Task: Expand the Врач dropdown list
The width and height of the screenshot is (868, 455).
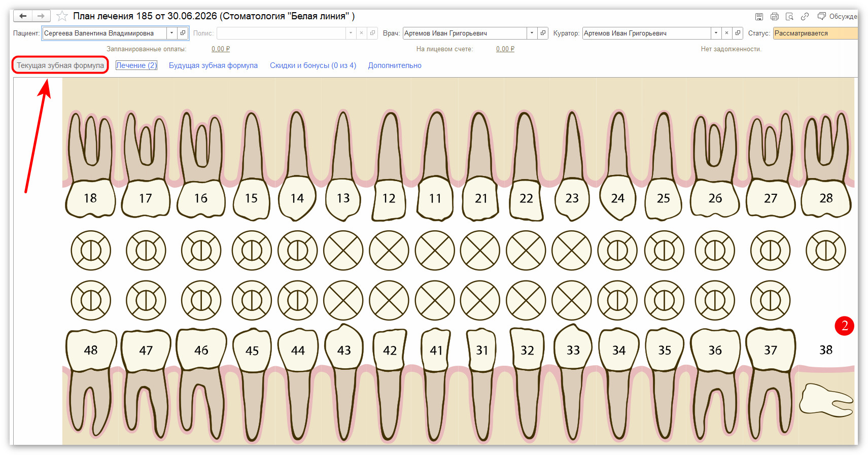Action: click(x=532, y=33)
